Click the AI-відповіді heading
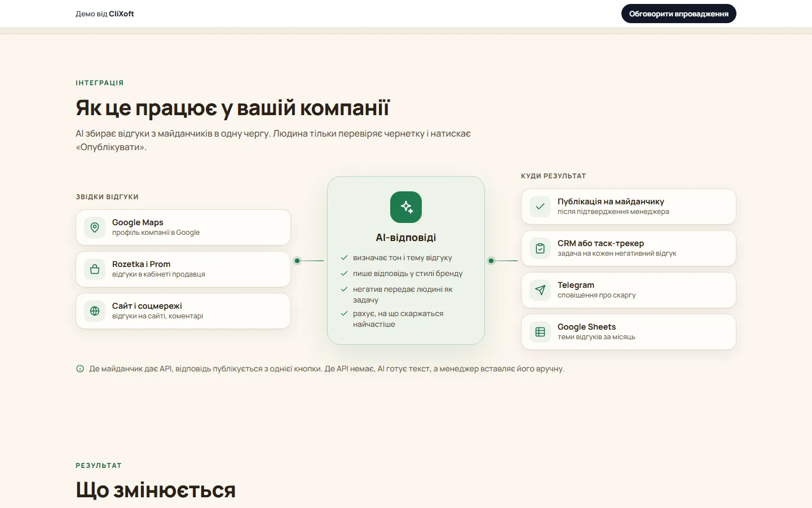 406,238
